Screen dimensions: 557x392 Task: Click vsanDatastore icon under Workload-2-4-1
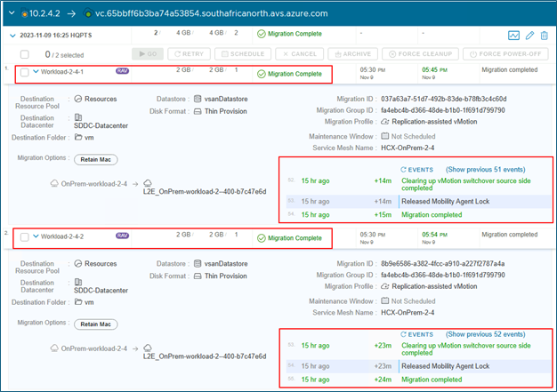[198, 99]
